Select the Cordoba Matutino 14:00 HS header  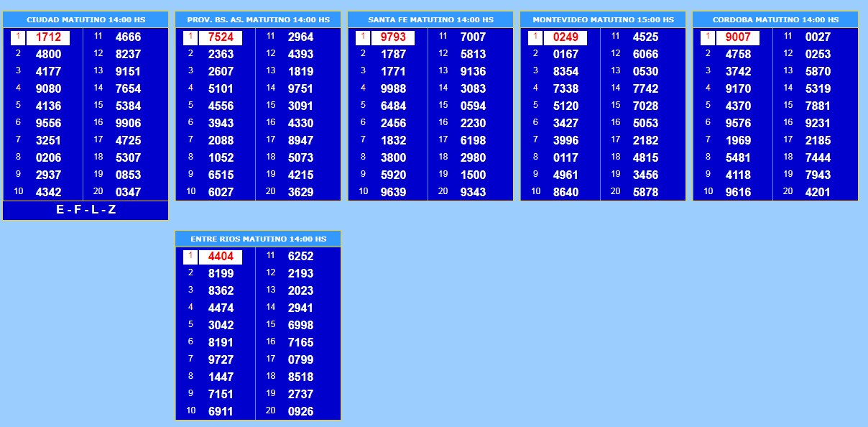775,20
